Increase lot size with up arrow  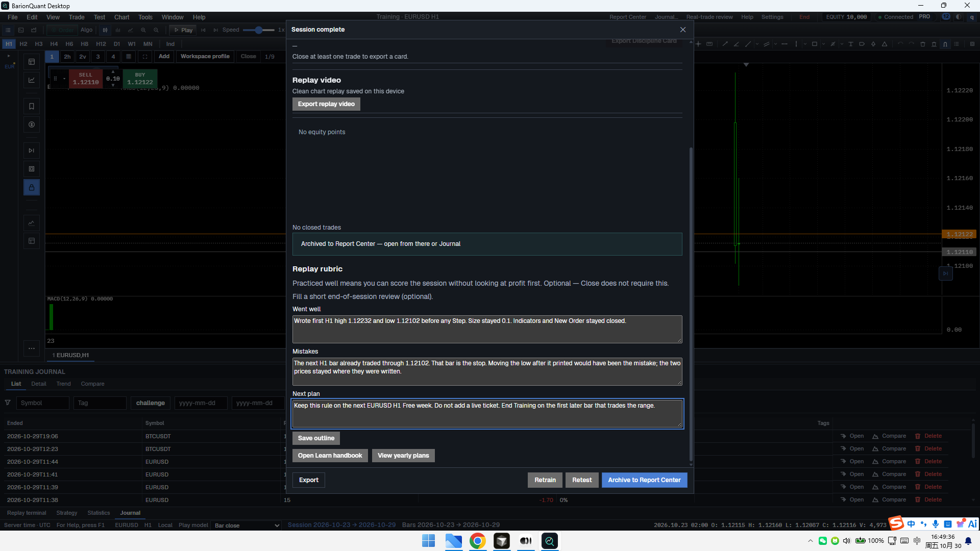click(113, 72)
